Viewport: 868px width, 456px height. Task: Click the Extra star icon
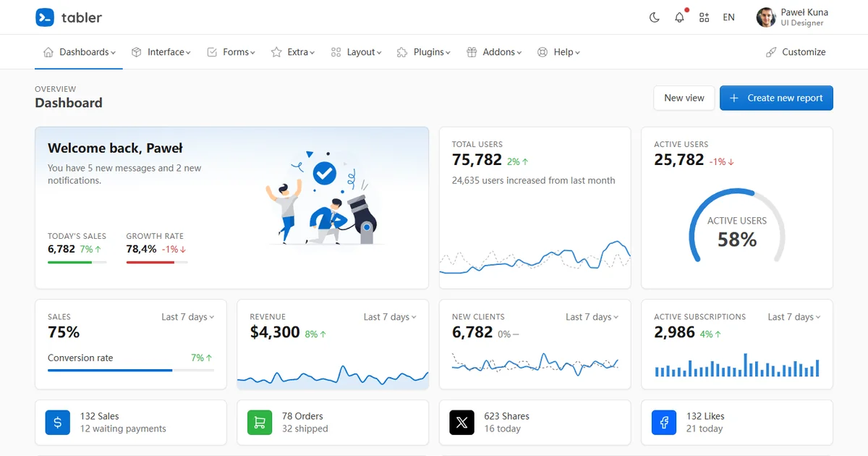[276, 52]
